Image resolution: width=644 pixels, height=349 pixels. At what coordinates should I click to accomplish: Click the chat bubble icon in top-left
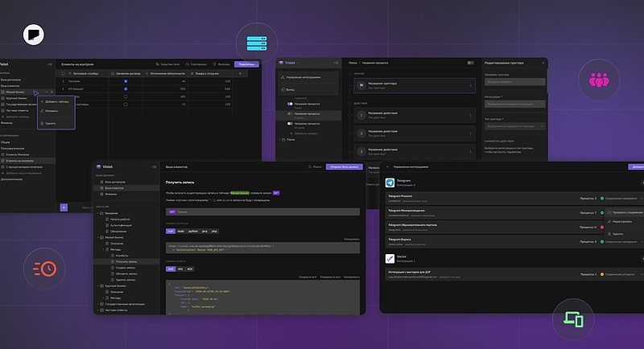(34, 35)
